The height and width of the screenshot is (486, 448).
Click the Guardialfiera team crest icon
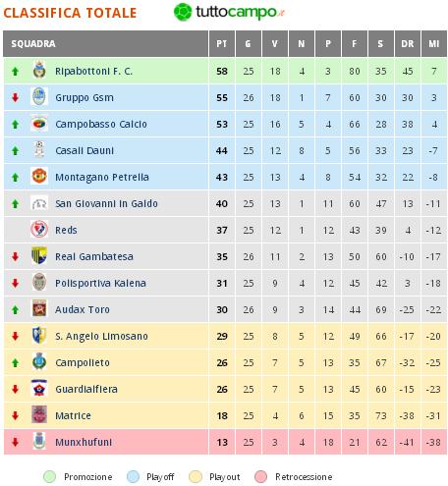coord(39,389)
